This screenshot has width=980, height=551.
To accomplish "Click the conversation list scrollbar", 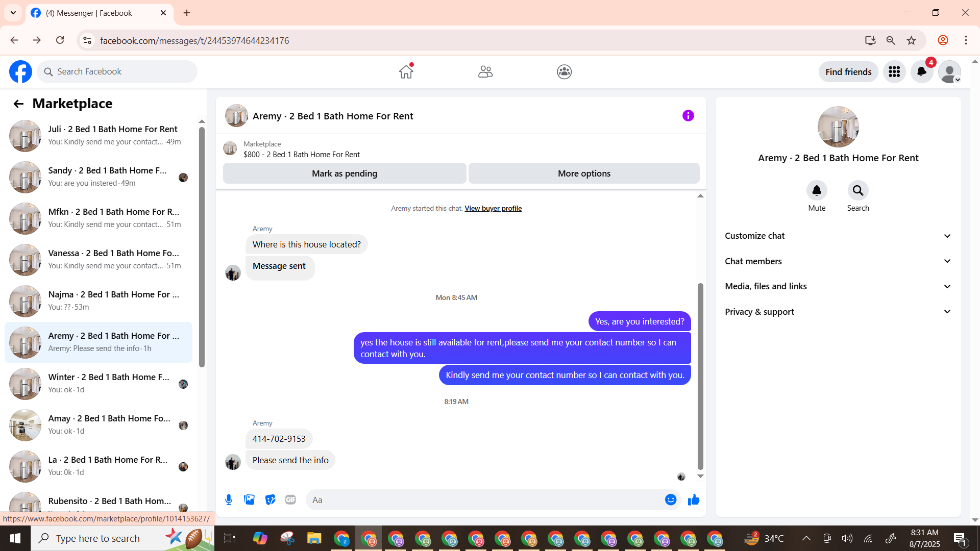I will point(202,246).
